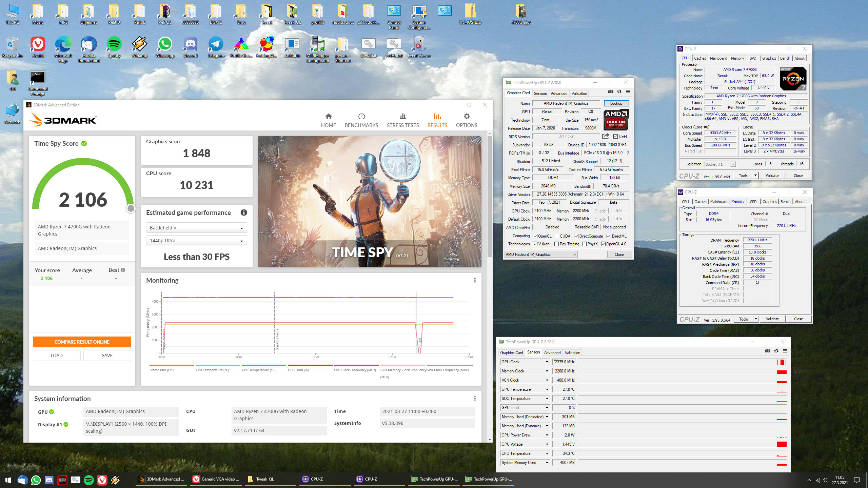Toggle the OpenCL checkbox in GPU-Z

coord(535,236)
